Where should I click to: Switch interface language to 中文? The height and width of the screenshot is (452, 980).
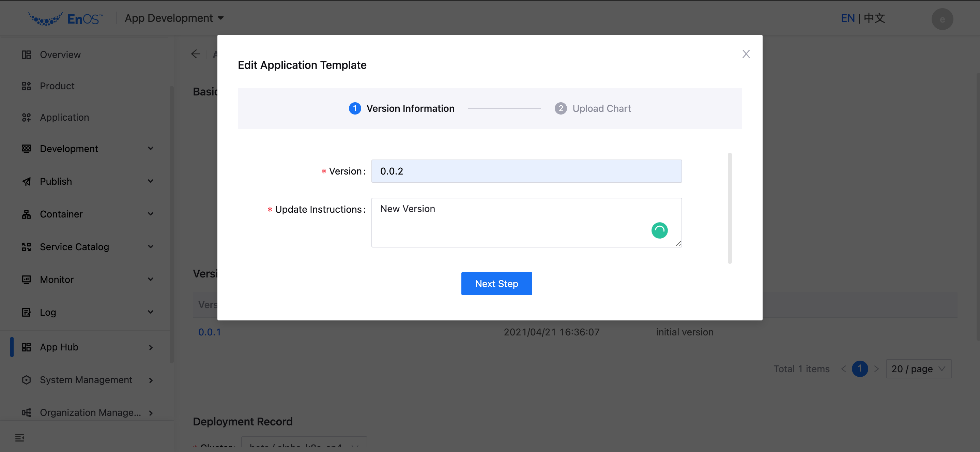874,18
